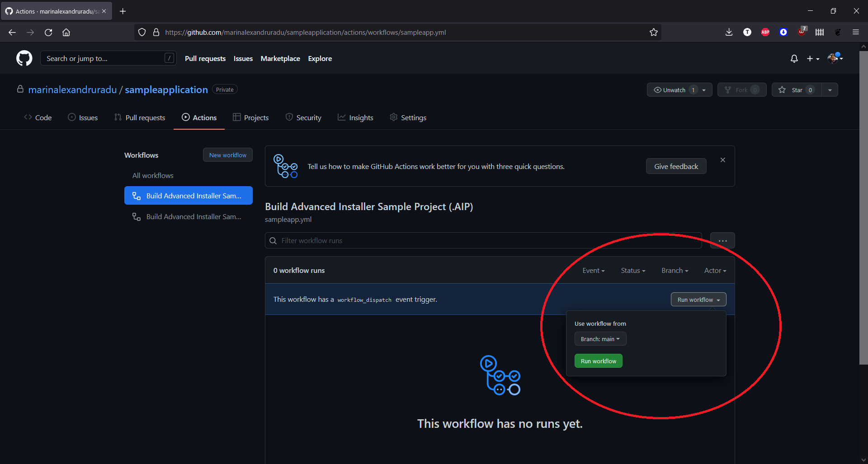Open the three-dots workflow options menu
The width and height of the screenshot is (868, 464).
(x=722, y=241)
